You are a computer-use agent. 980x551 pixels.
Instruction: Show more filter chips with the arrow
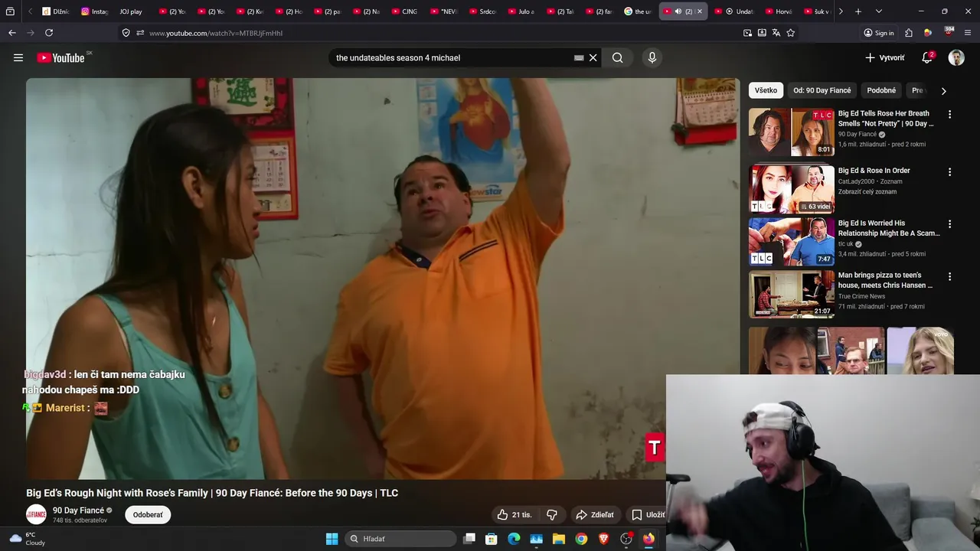pyautogui.click(x=943, y=90)
